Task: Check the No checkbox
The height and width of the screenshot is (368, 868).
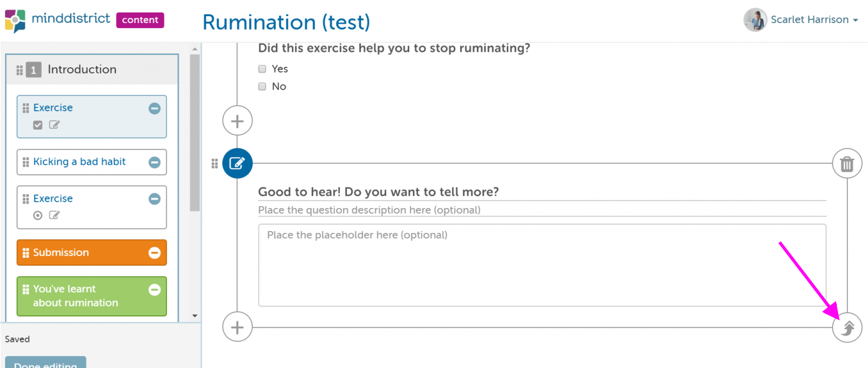Action: 262,87
